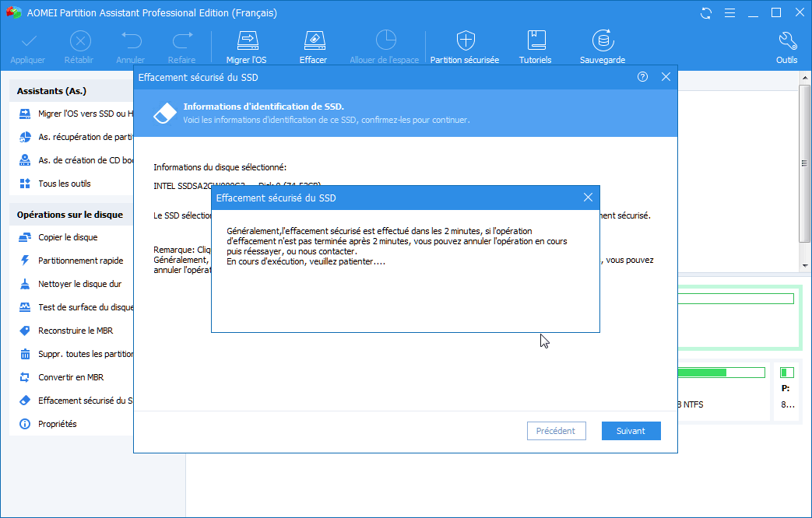Click the Rétablir toolbar icon
Viewport: 812px width, 518px height.
(x=80, y=41)
